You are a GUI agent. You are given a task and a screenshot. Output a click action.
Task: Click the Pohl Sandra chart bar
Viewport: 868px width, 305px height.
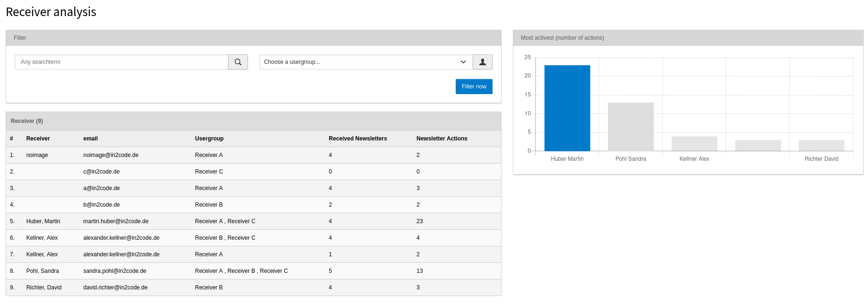631,127
